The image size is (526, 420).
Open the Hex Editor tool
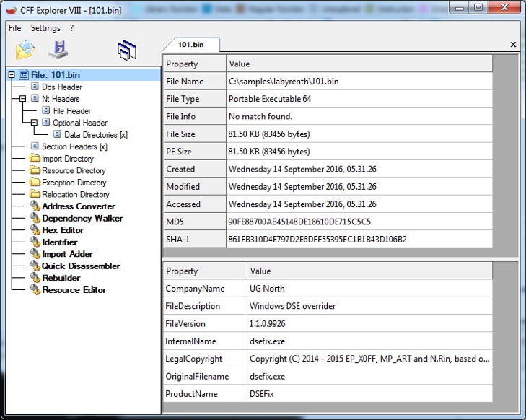(x=63, y=229)
